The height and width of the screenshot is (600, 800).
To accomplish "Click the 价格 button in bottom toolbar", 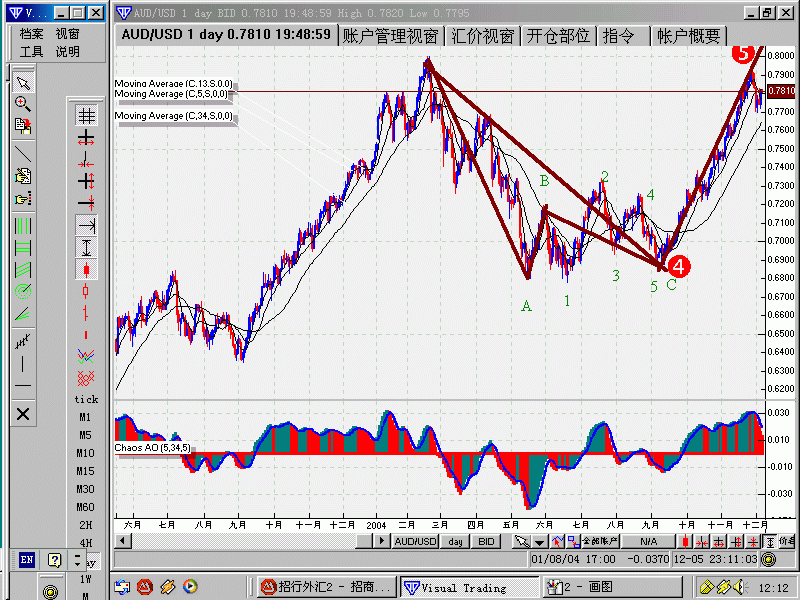I will pos(787,541).
